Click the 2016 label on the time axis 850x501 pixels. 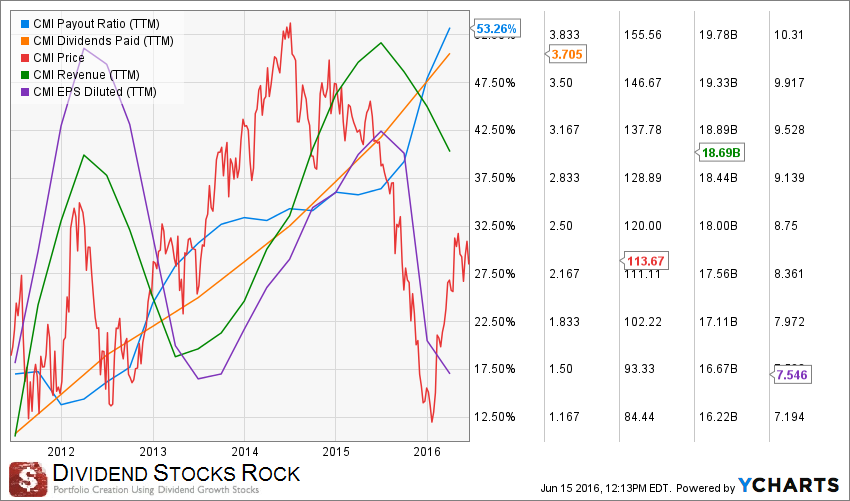coord(427,450)
